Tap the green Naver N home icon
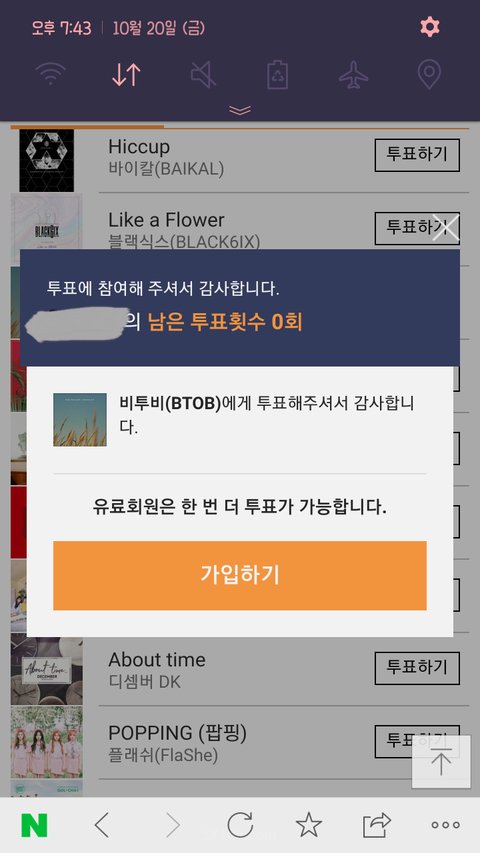 point(34,826)
